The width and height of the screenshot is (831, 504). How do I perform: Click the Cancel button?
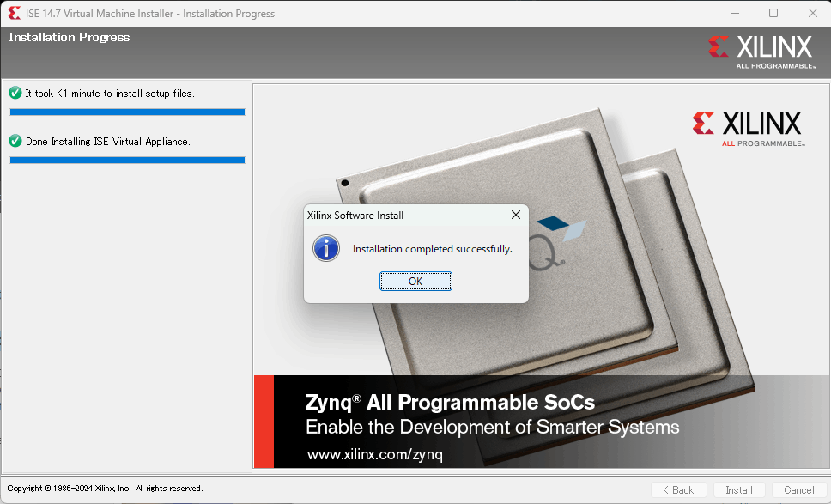click(x=798, y=490)
